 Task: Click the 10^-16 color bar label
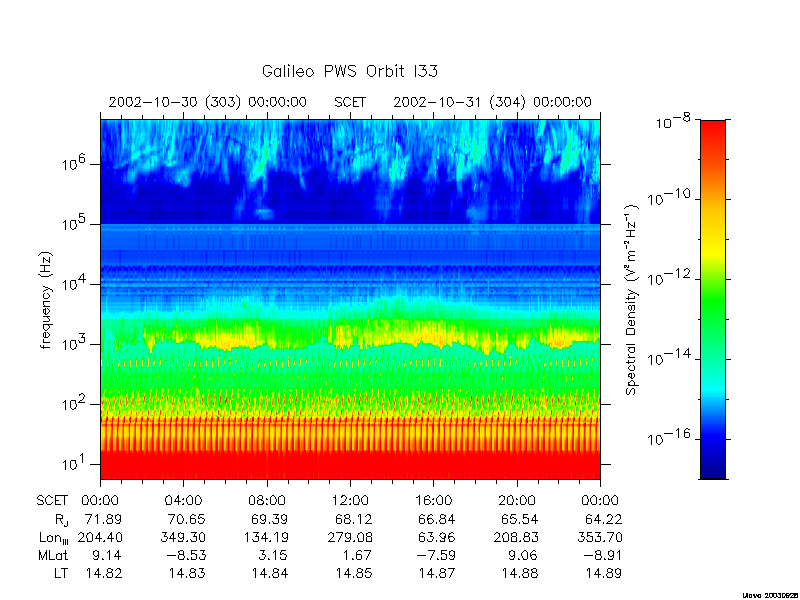(x=670, y=438)
